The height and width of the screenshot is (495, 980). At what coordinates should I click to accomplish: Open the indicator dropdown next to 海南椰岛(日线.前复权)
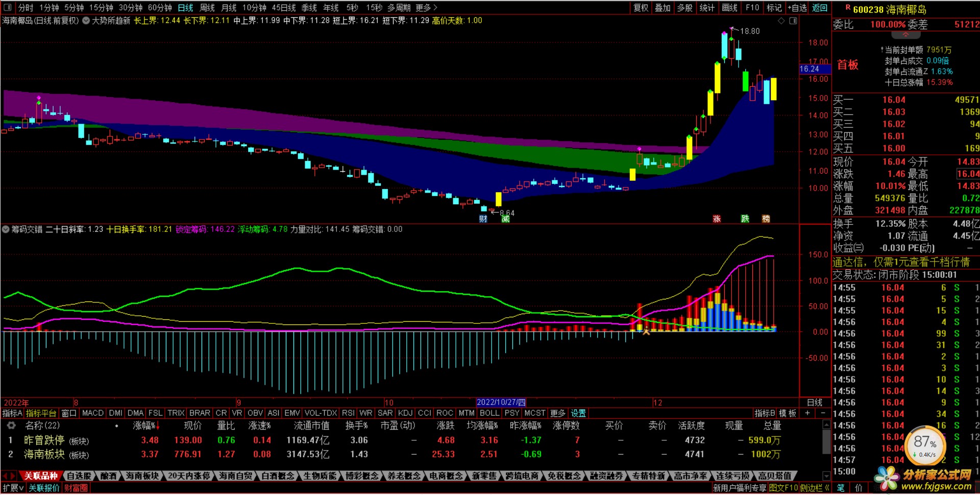pyautogui.click(x=86, y=21)
